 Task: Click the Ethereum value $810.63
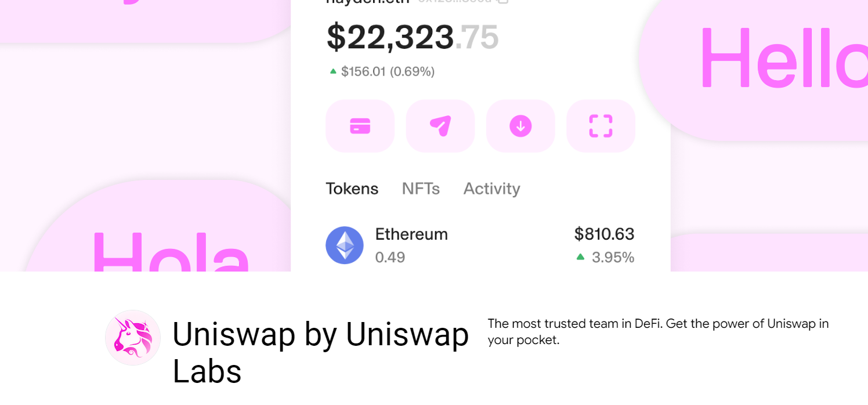(x=604, y=234)
